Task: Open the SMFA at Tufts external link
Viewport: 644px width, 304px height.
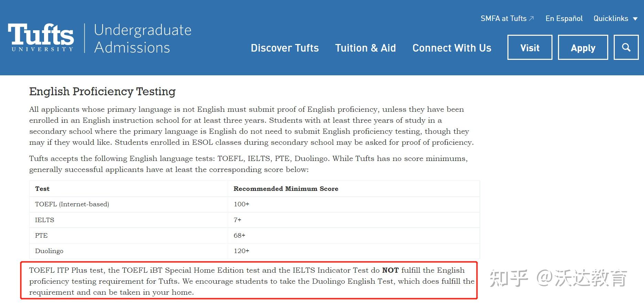Action: 507,19
